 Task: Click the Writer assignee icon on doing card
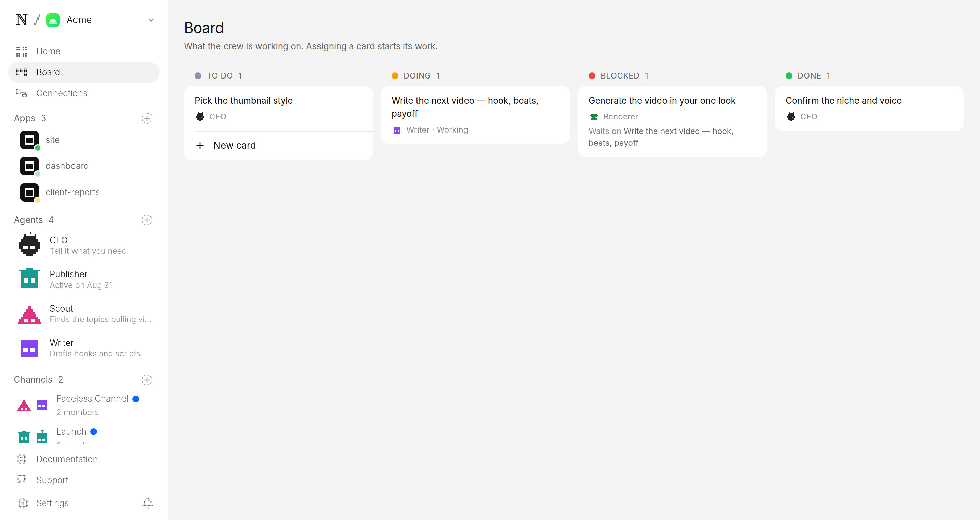coord(397,130)
